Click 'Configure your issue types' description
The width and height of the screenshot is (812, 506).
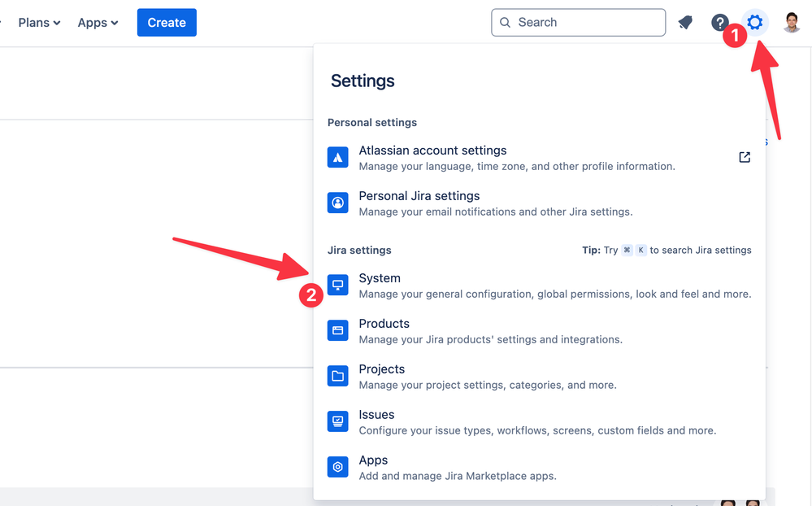tap(537, 431)
